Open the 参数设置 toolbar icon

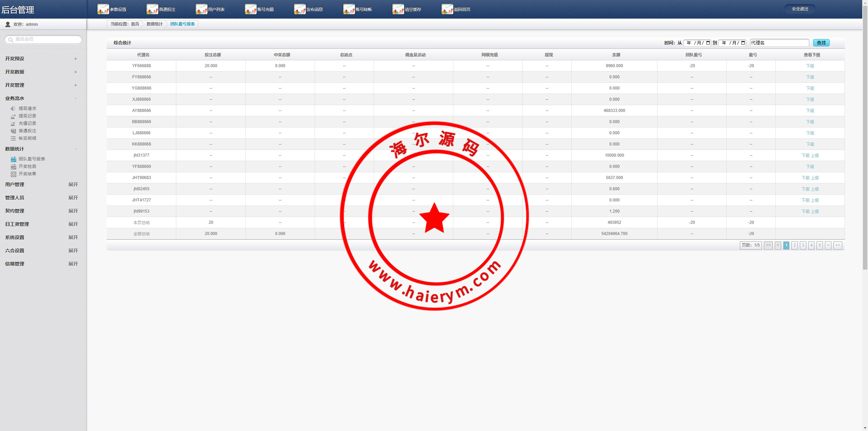tap(103, 9)
